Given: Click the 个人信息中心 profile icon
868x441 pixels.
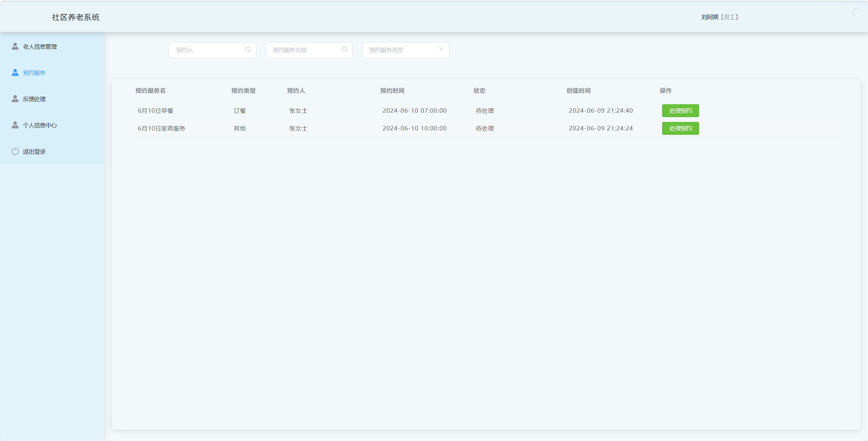Looking at the screenshot, I should (x=15, y=125).
